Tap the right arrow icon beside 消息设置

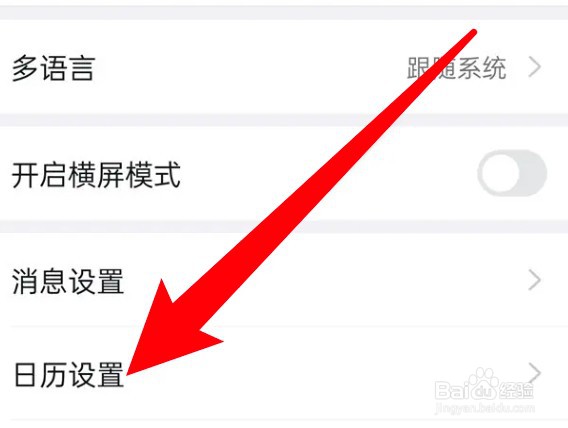(535, 280)
